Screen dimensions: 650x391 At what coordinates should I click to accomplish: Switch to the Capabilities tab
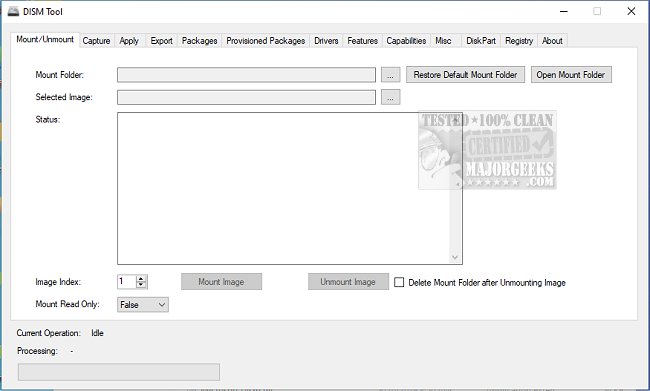click(406, 41)
